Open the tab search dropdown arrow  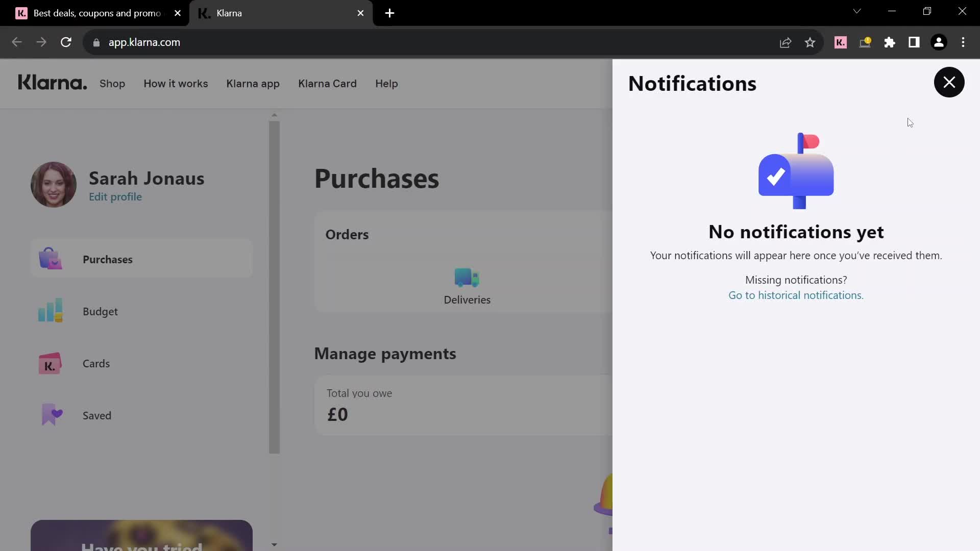(x=857, y=11)
